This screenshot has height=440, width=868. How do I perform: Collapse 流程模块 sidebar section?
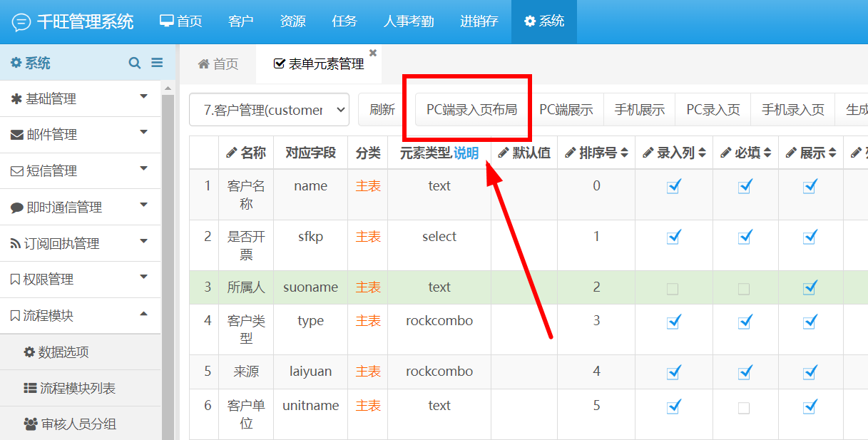pyautogui.click(x=81, y=315)
